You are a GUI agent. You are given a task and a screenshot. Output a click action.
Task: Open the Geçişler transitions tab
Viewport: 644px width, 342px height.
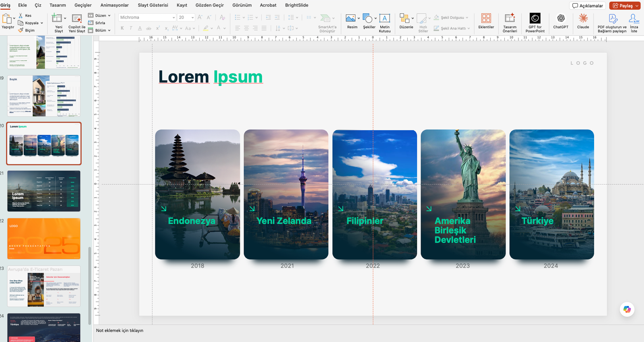point(83,5)
